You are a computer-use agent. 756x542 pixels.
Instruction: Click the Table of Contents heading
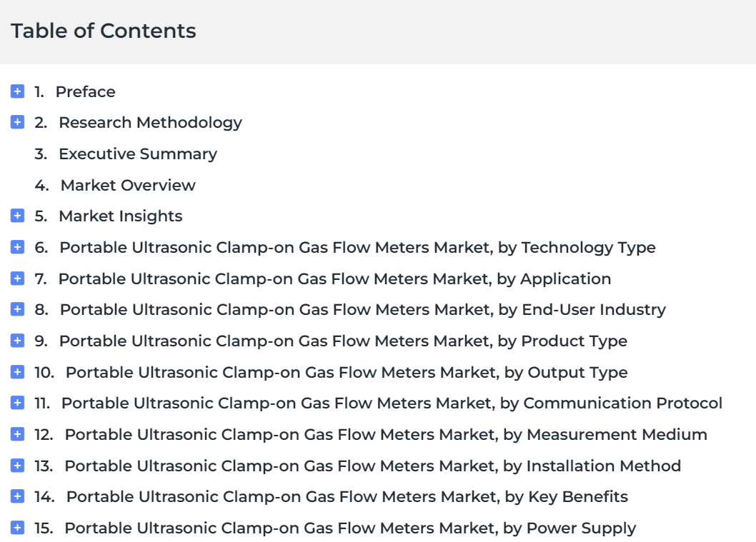(103, 31)
